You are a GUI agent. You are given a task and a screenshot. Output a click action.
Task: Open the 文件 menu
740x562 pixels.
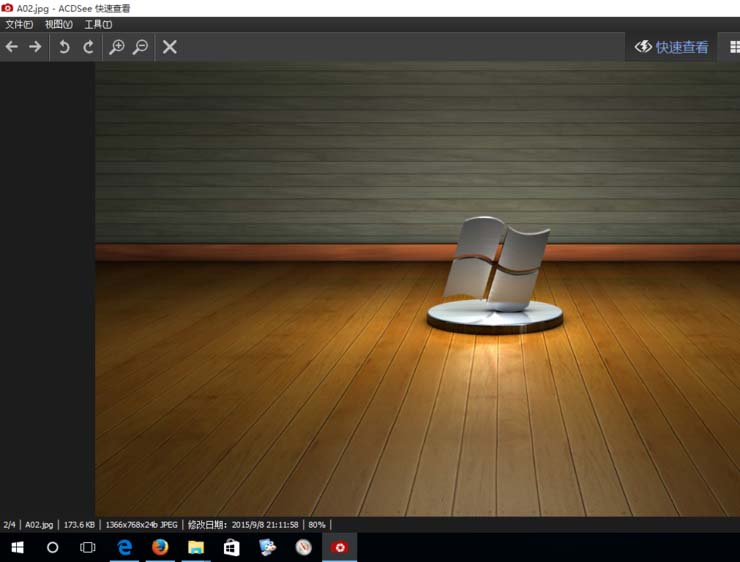click(x=19, y=24)
